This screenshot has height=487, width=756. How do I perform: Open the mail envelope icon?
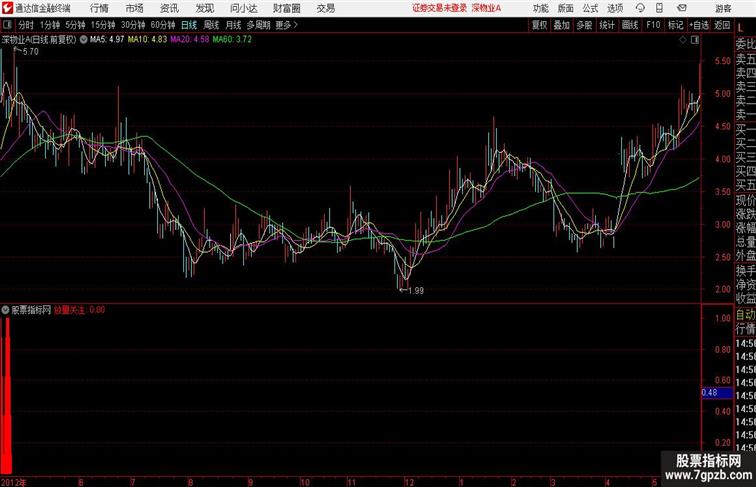click(682, 8)
